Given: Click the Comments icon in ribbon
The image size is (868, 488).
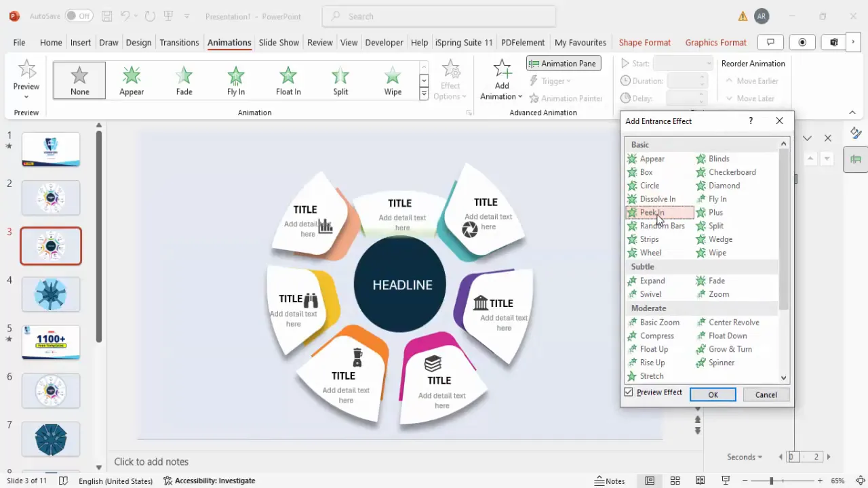Looking at the screenshot, I should [x=770, y=42].
